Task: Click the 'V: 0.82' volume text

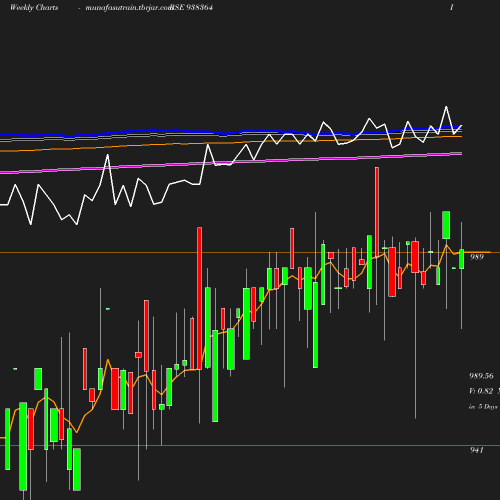Action: click(481, 391)
